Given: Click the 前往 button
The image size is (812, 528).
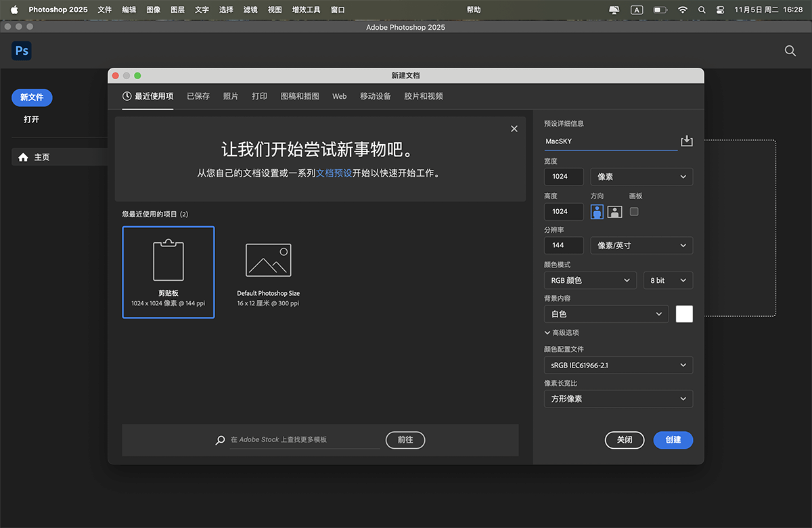Looking at the screenshot, I should [x=405, y=440].
